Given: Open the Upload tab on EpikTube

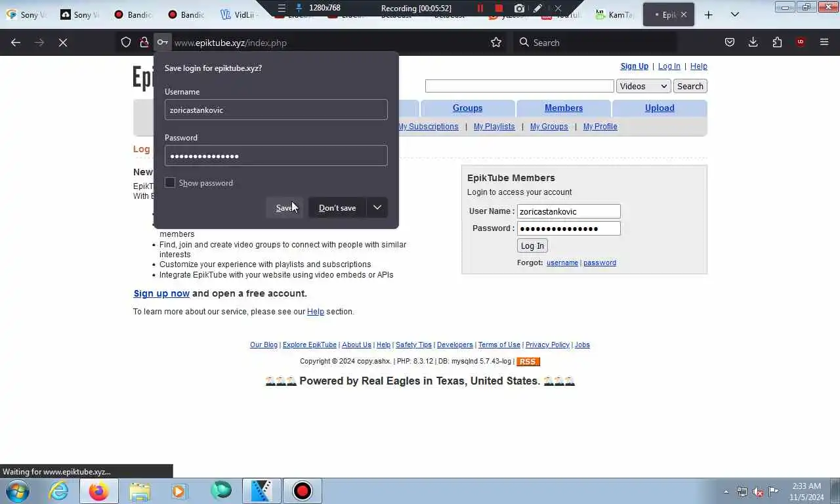Looking at the screenshot, I should click(660, 108).
